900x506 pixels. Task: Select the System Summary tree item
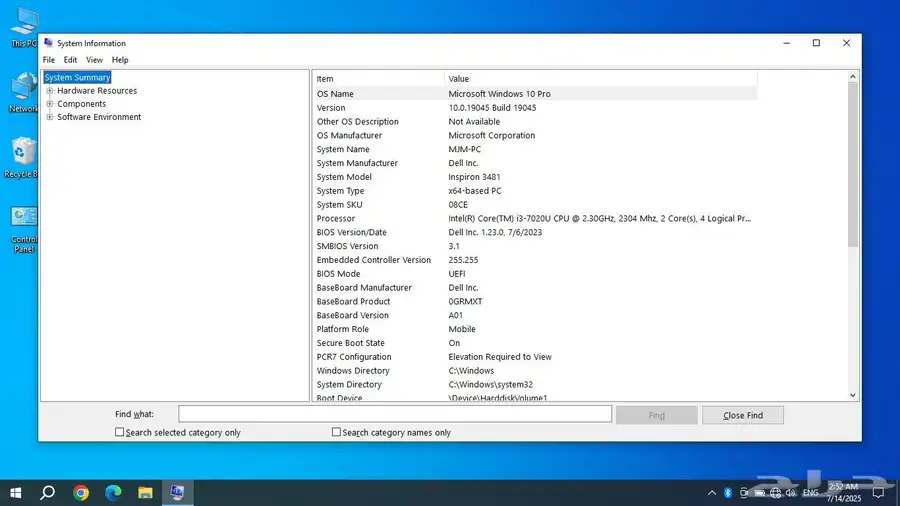[77, 77]
